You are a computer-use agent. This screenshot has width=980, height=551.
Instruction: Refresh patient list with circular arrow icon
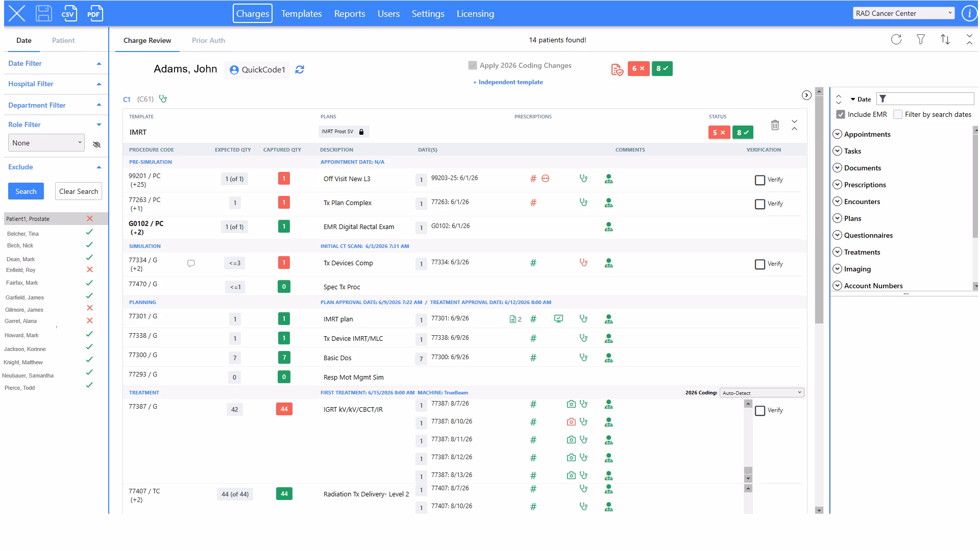pyautogui.click(x=896, y=39)
